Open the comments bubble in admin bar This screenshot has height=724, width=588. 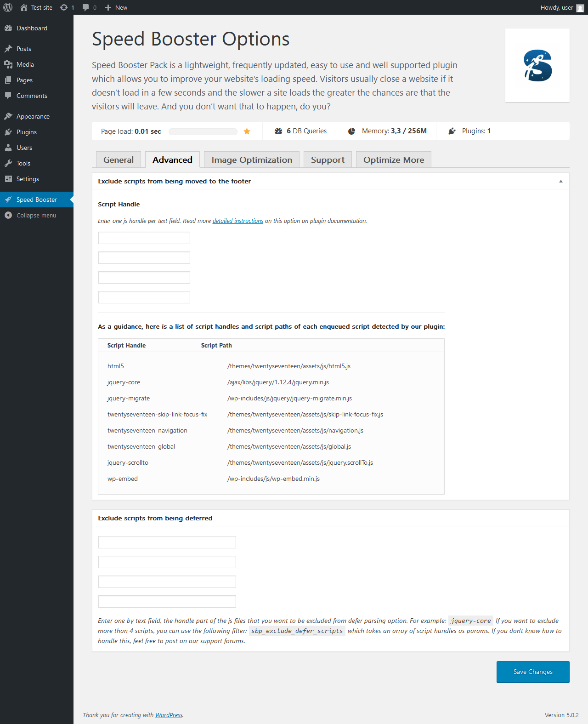(x=85, y=7)
